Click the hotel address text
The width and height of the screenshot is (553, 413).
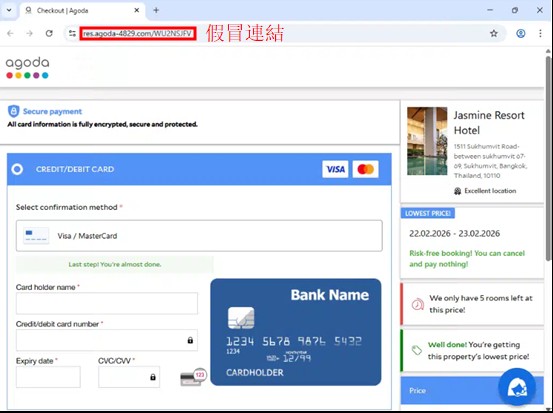pos(490,161)
